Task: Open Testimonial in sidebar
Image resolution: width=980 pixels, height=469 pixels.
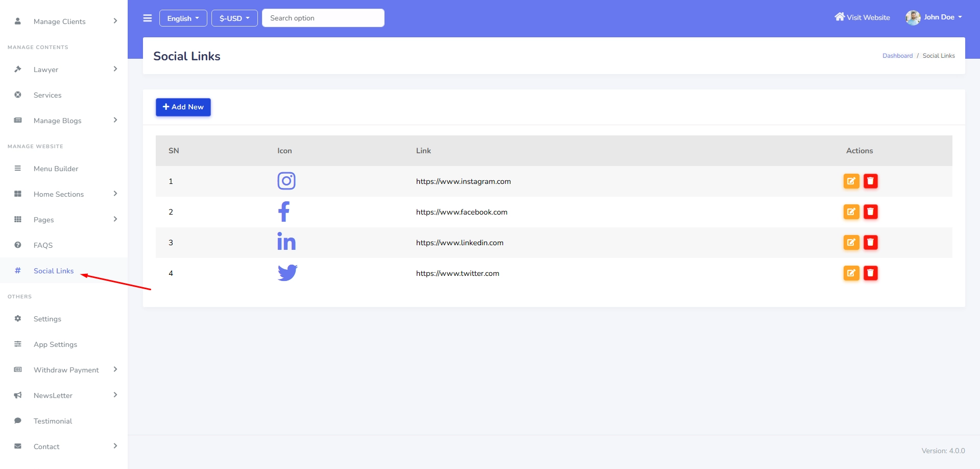Action: click(x=64, y=421)
